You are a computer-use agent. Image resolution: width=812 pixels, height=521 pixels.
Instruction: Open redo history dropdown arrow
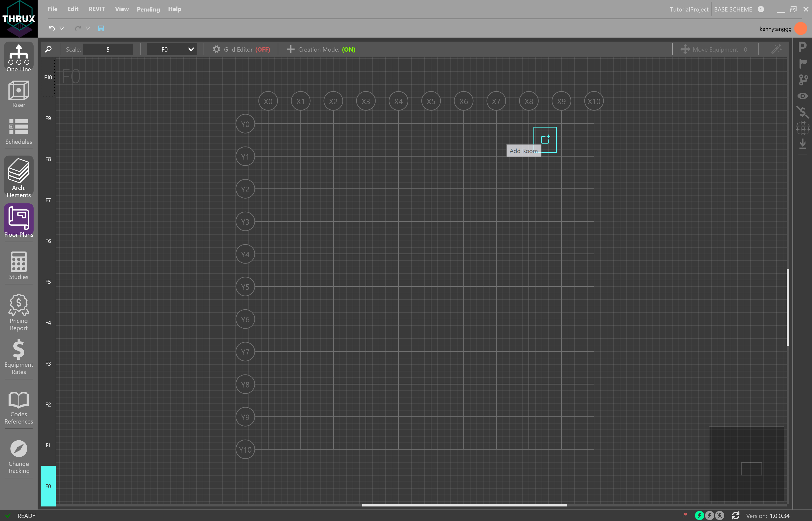88,28
